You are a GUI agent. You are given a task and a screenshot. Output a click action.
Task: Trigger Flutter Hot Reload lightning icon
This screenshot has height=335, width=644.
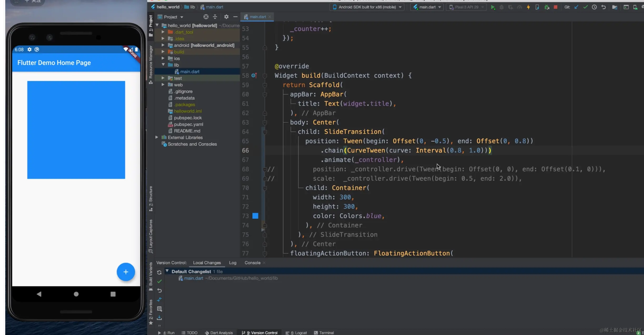coord(528,7)
